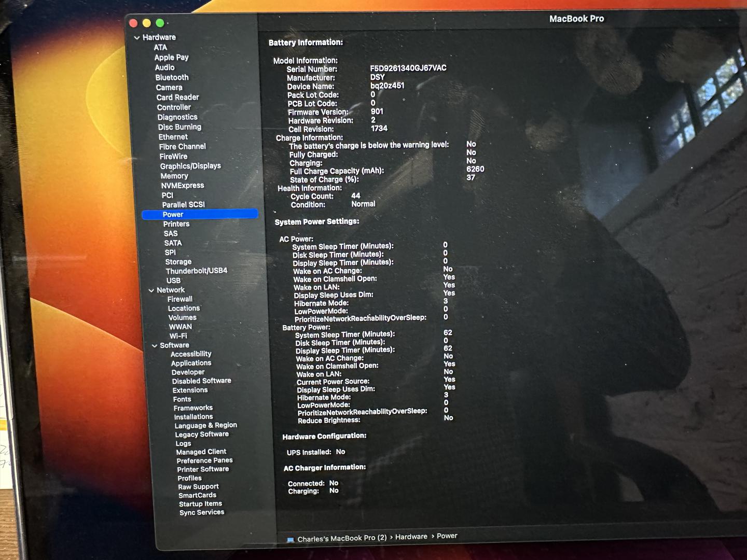Open the Fibre Channel entry

(182, 147)
